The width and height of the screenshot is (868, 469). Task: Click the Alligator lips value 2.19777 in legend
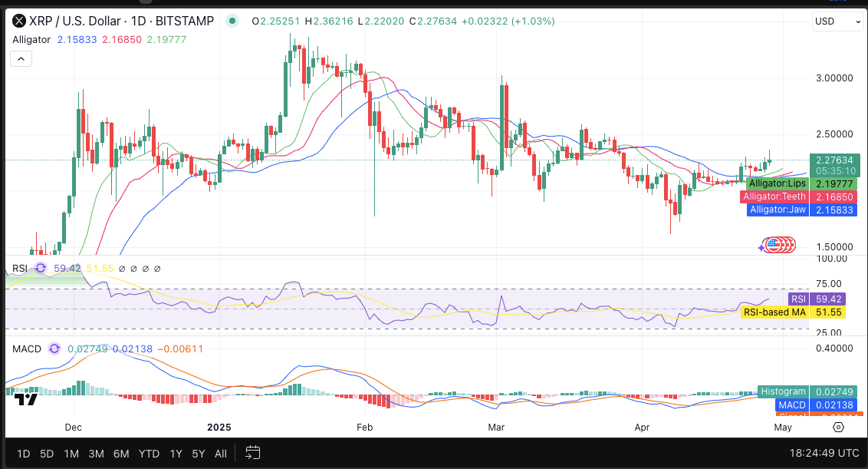pyautogui.click(x=166, y=40)
